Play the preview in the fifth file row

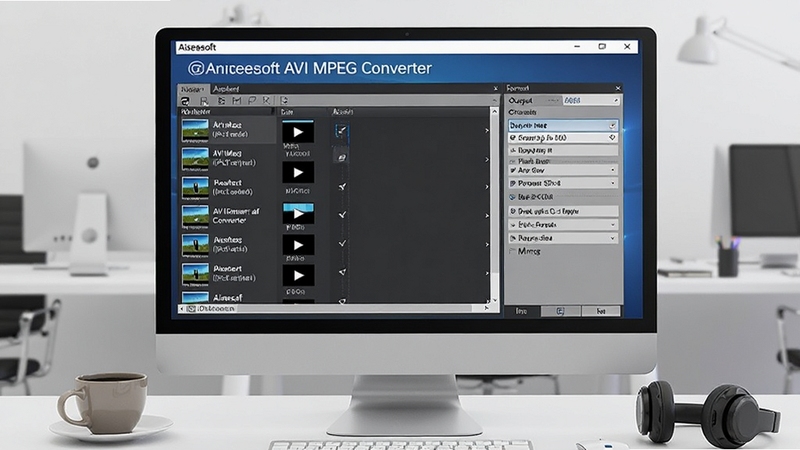(298, 245)
